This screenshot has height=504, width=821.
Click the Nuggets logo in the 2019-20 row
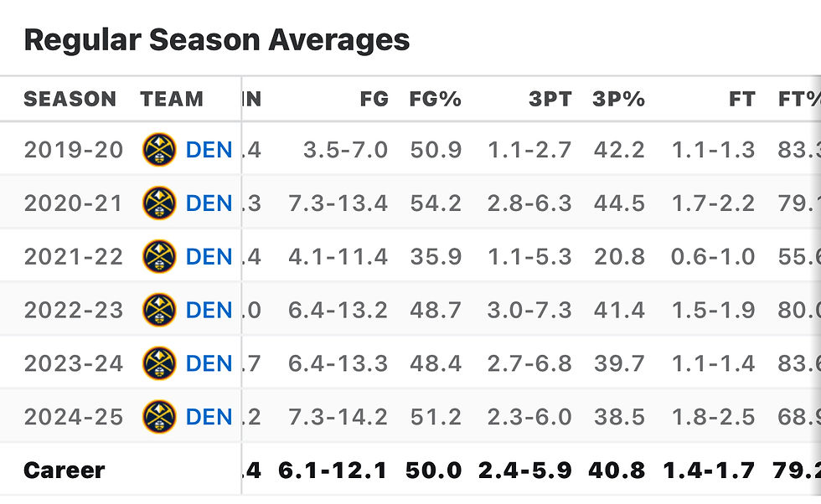159,150
